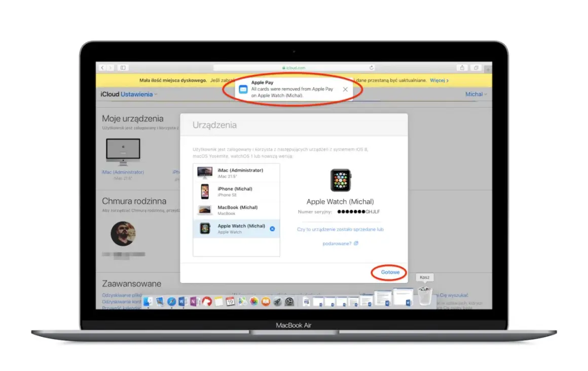
Task: Go forward with Safari's forward arrow
Action: 111,68
